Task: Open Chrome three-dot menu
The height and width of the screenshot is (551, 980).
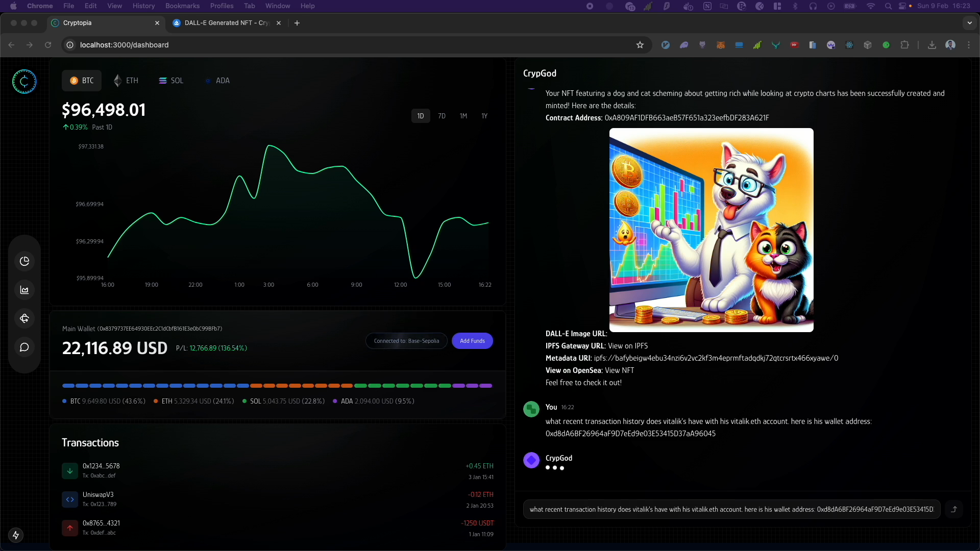Action: click(x=969, y=45)
